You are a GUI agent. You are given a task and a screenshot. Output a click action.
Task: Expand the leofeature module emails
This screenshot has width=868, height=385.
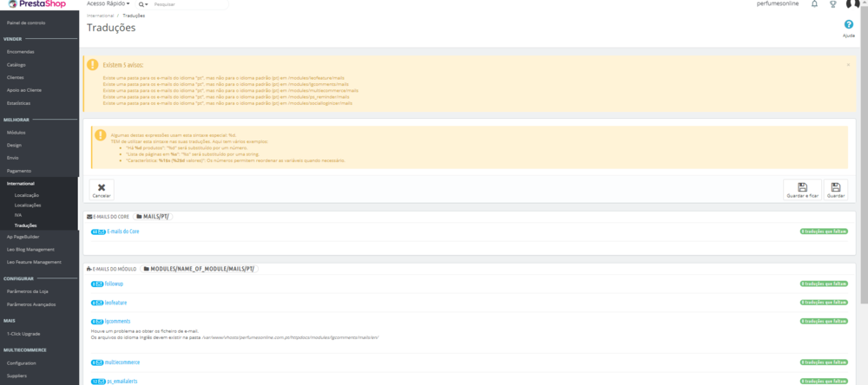(x=115, y=303)
